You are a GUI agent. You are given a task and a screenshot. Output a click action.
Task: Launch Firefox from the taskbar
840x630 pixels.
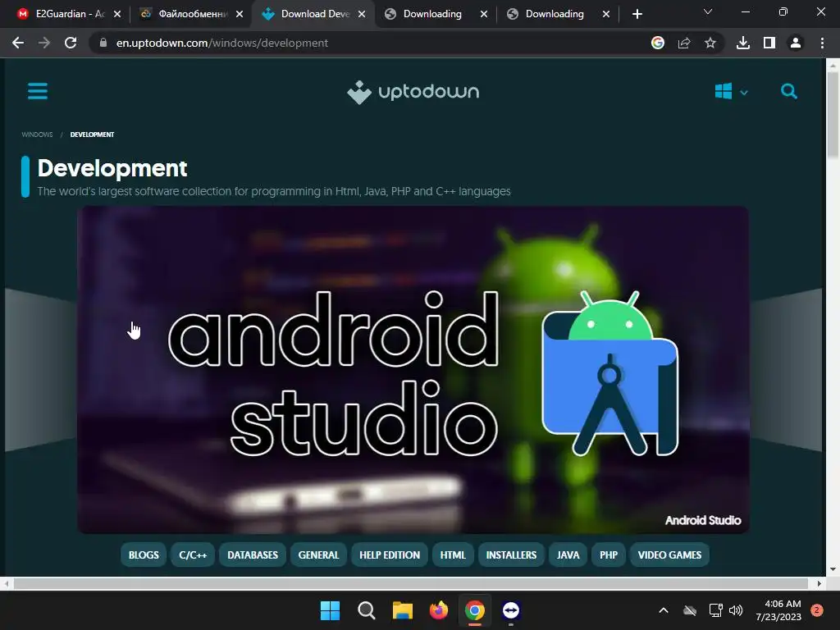(x=439, y=610)
